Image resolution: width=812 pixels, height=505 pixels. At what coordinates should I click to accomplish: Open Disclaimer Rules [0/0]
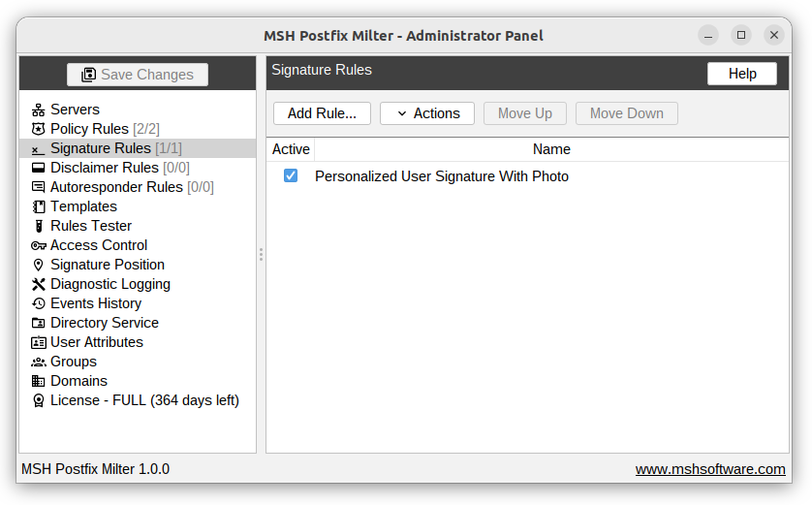[x=120, y=168]
